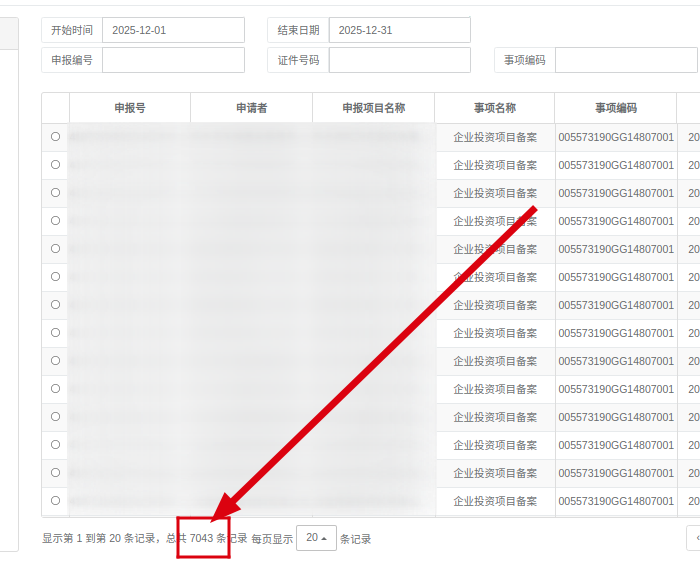Click the 事项名称 column header

coord(495,108)
